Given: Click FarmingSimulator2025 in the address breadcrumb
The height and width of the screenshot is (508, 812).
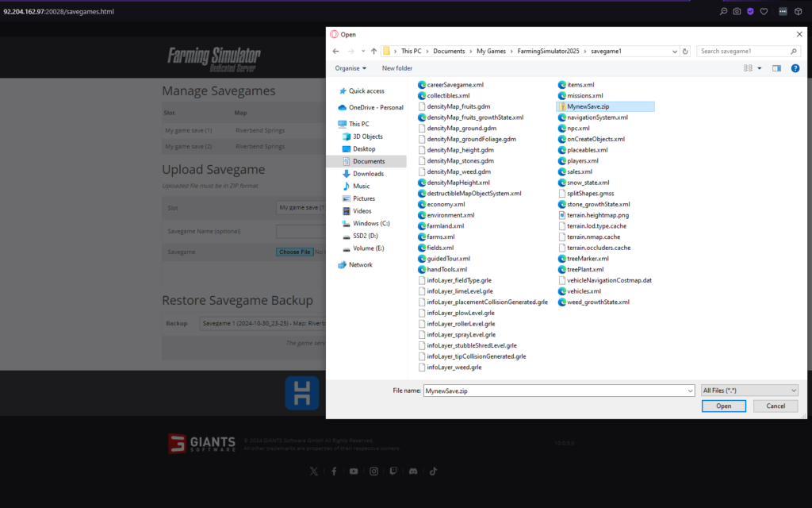Looking at the screenshot, I should point(546,51).
